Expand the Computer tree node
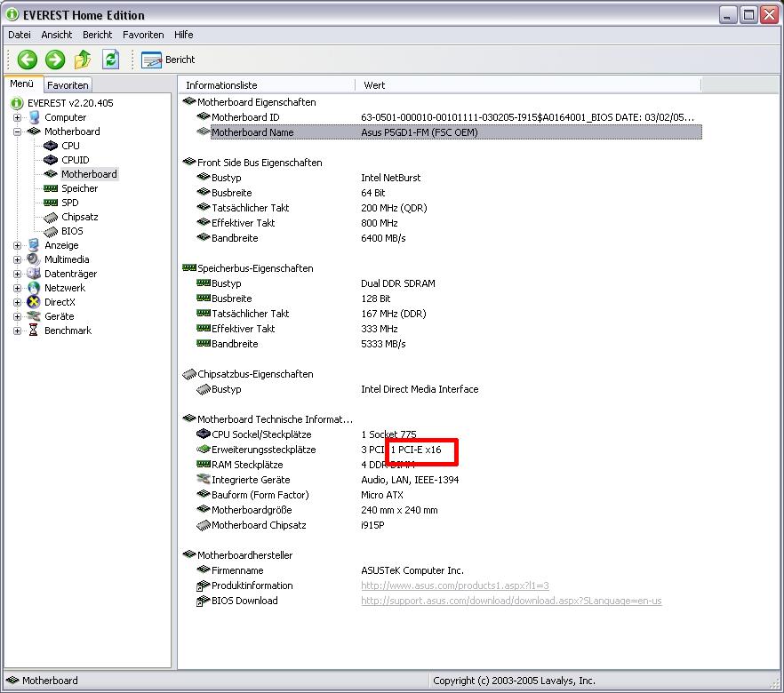Screen dimensions: 784x693 [17, 117]
